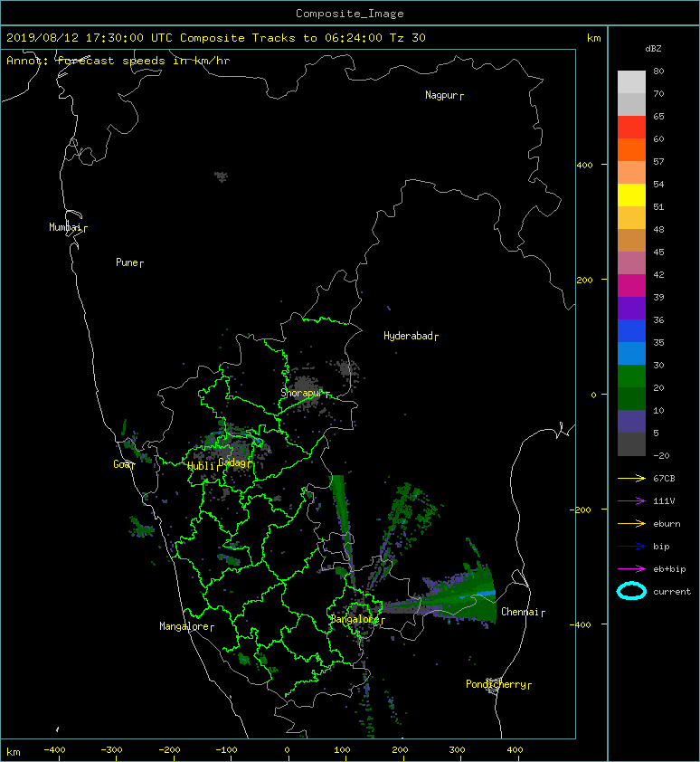Select the blue bip arrow legend icon
700x762 pixels.
pos(631,547)
